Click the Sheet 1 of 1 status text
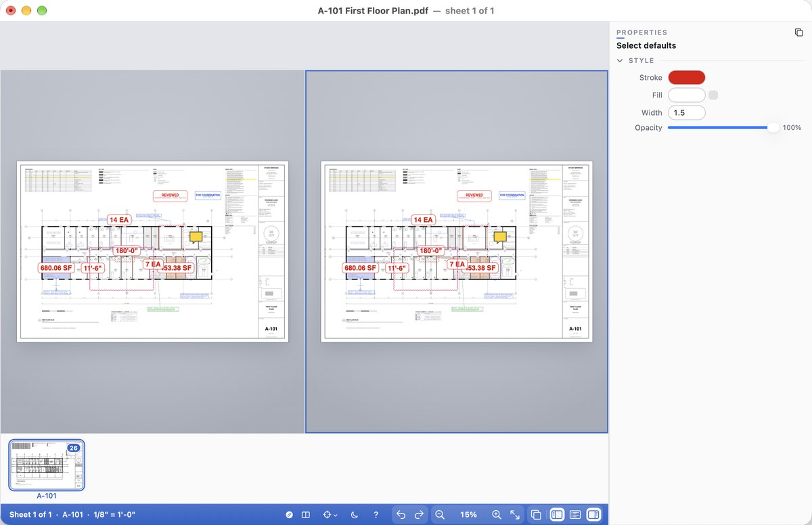812x525 pixels. 30,515
